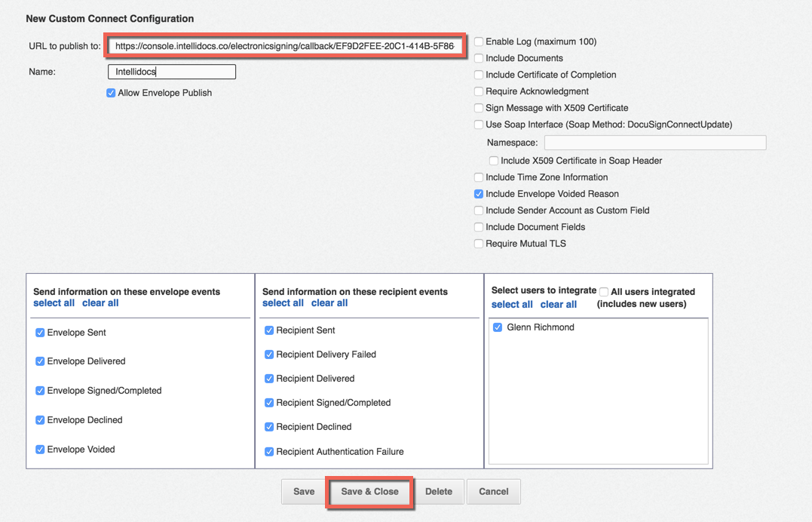The height and width of the screenshot is (522, 812).
Task: Uncheck Recipient Delivered event
Action: click(269, 379)
